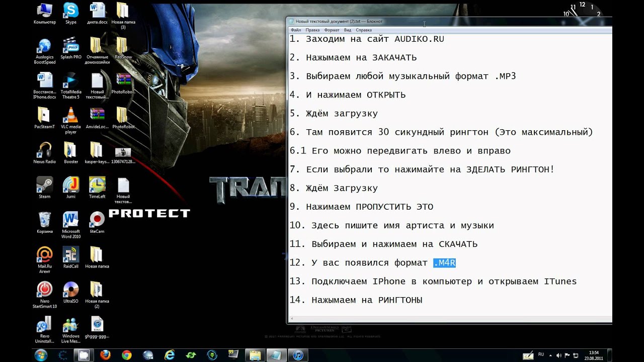Click the line '1. Заходим на сайт AUDIKO.RU'
This screenshot has width=644, height=362.
367,39
